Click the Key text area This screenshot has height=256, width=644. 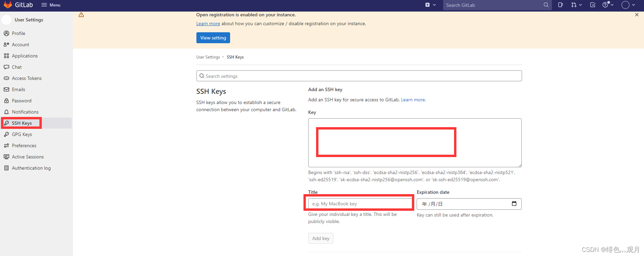pos(415,143)
